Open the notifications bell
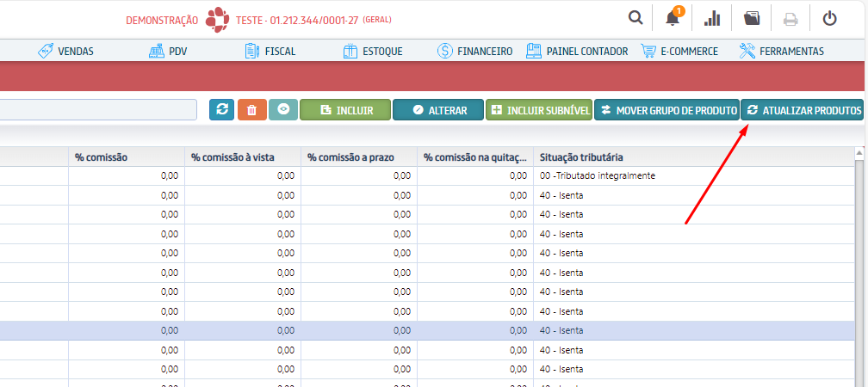 click(x=673, y=18)
